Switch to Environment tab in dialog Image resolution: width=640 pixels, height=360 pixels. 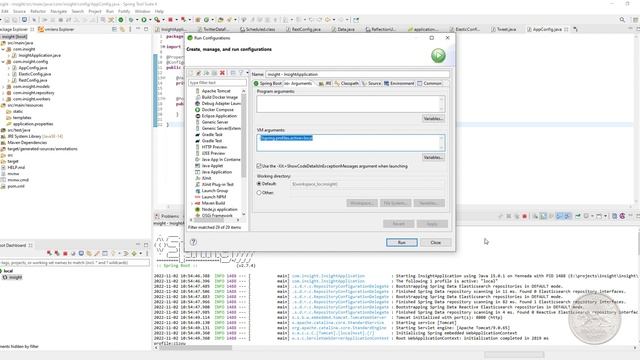[x=399, y=83]
